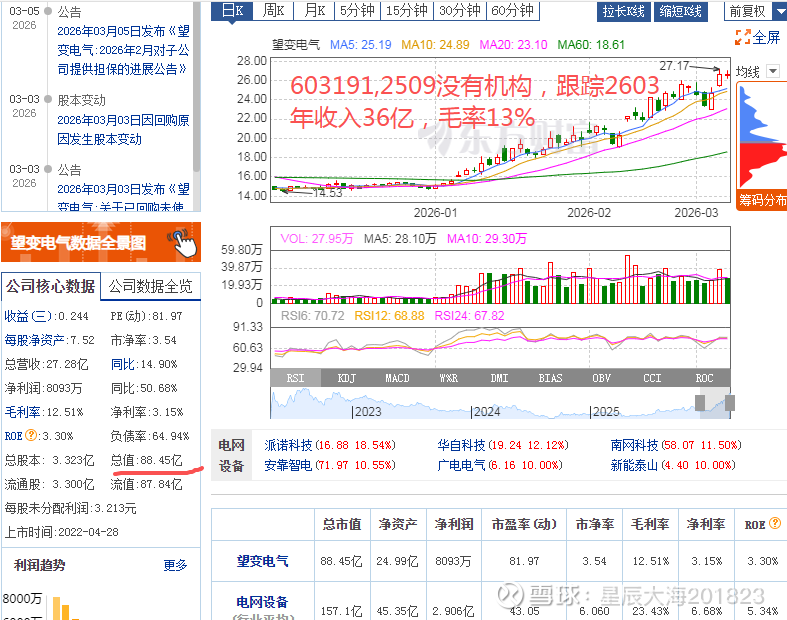Open 广电电气 stock link
This screenshot has height=620, width=787.
(461, 465)
